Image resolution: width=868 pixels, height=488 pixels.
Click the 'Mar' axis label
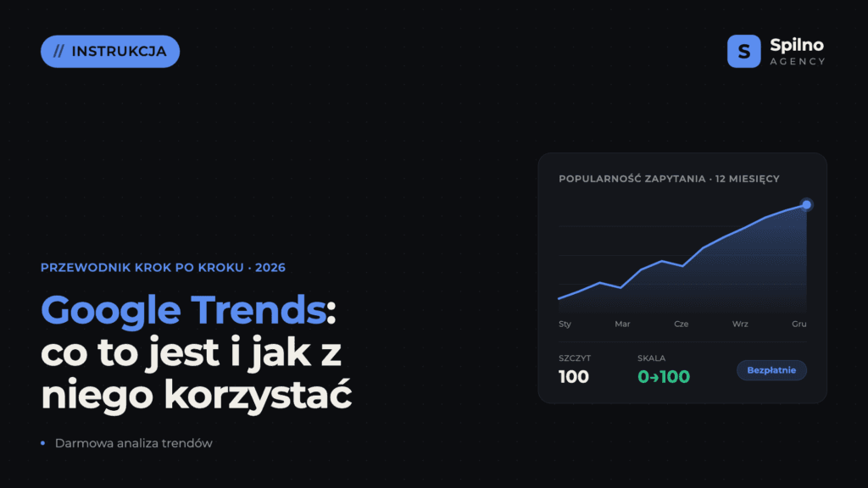click(622, 324)
